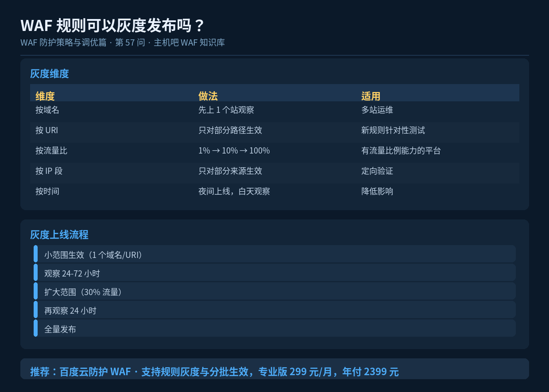
Task: Select the cell '只对部分路径生效'
Action: click(x=230, y=131)
